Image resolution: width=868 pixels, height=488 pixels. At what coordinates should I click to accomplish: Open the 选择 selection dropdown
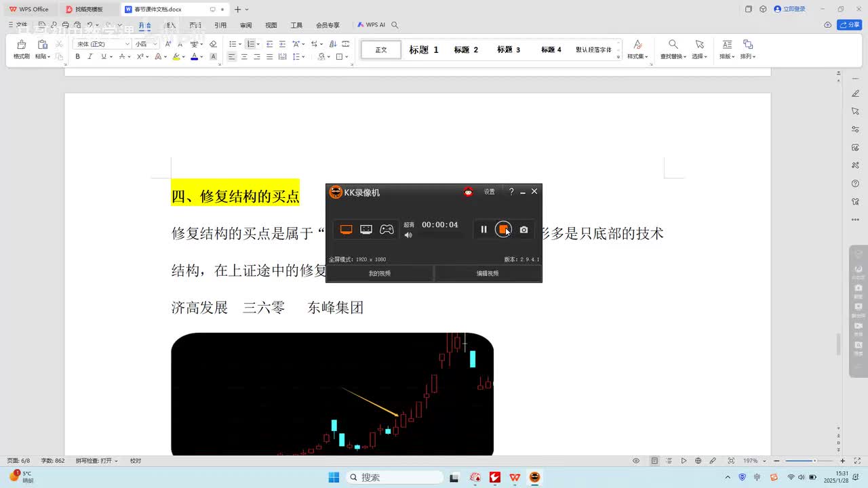click(x=700, y=49)
